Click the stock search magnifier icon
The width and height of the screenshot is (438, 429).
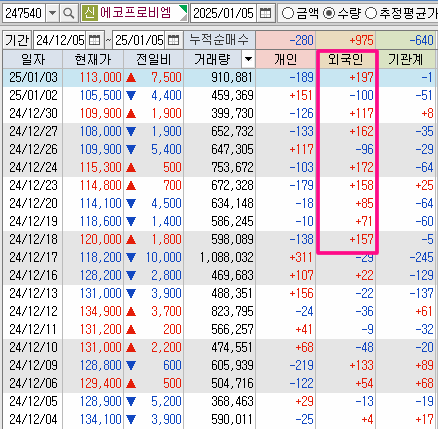(69, 13)
